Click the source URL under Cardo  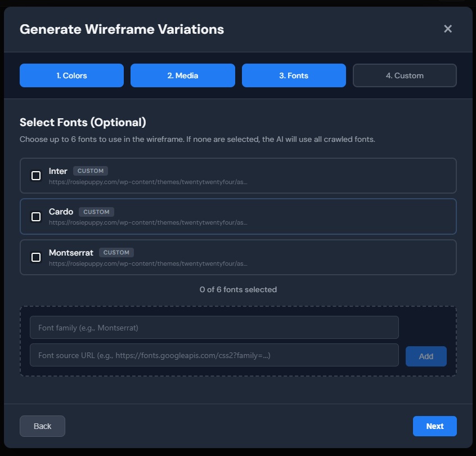[x=147, y=222]
